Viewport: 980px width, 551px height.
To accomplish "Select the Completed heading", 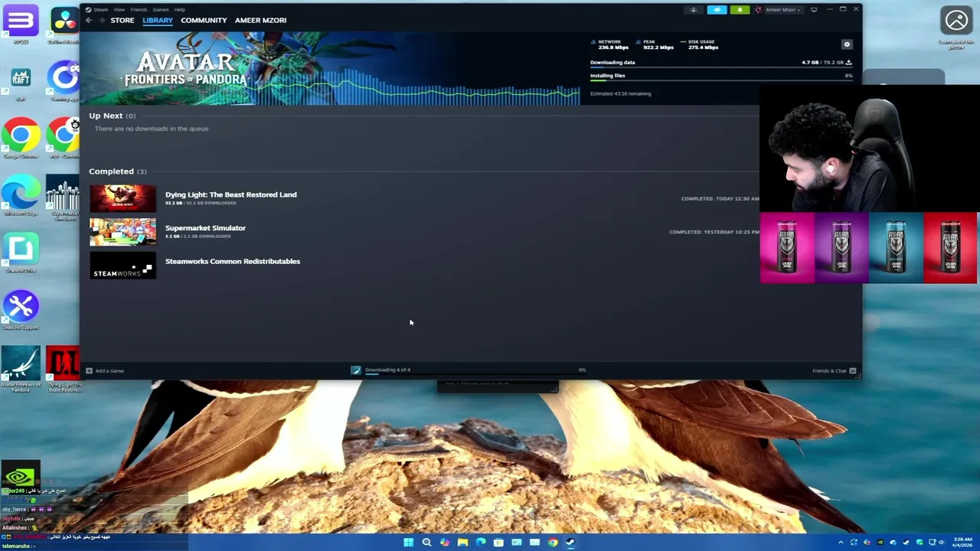I will 111,171.
